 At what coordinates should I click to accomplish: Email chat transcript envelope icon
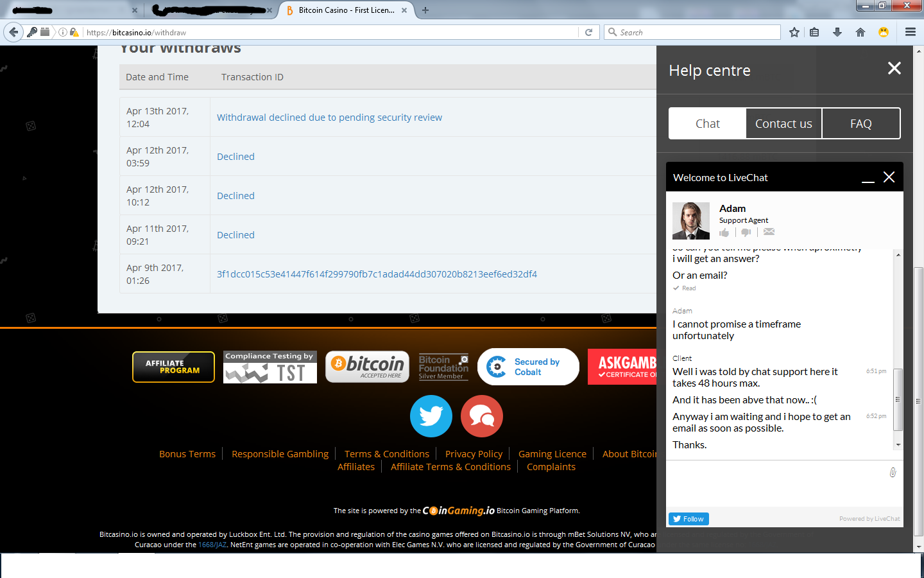(x=769, y=232)
